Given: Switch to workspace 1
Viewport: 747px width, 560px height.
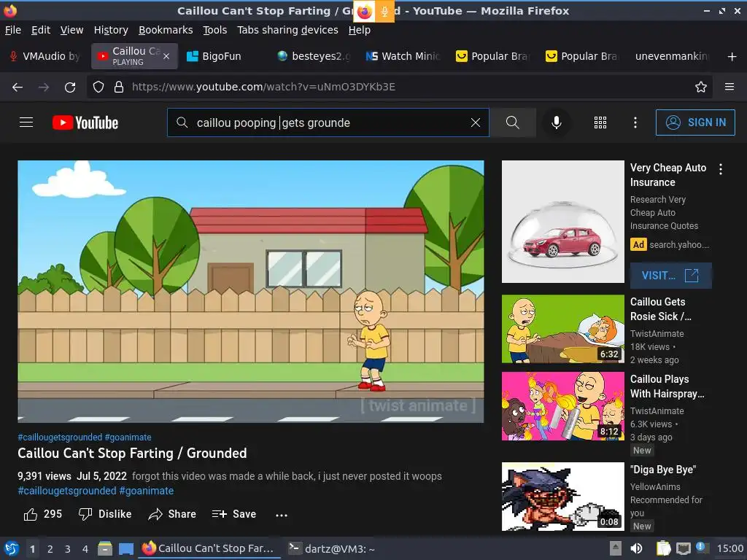Looking at the screenshot, I should tap(32, 549).
